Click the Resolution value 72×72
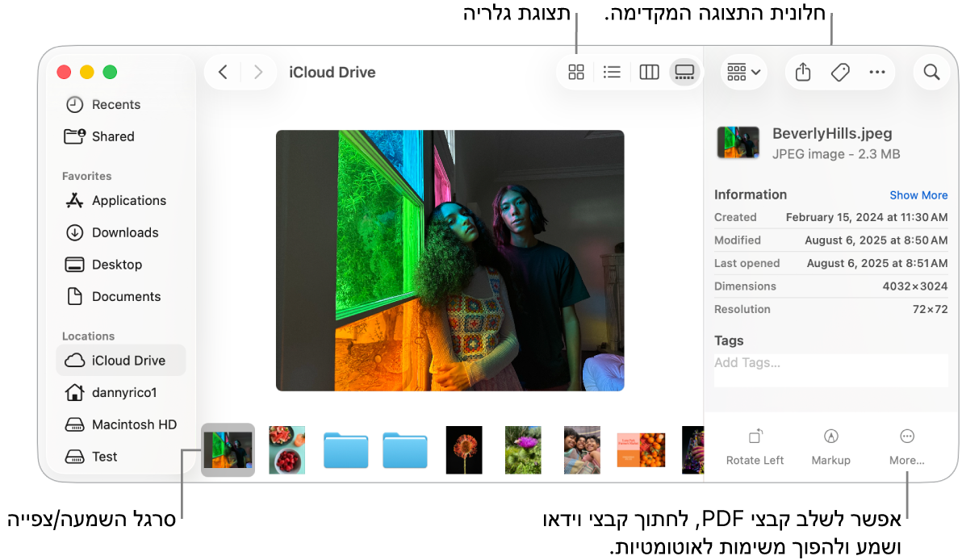 pyautogui.click(x=930, y=309)
